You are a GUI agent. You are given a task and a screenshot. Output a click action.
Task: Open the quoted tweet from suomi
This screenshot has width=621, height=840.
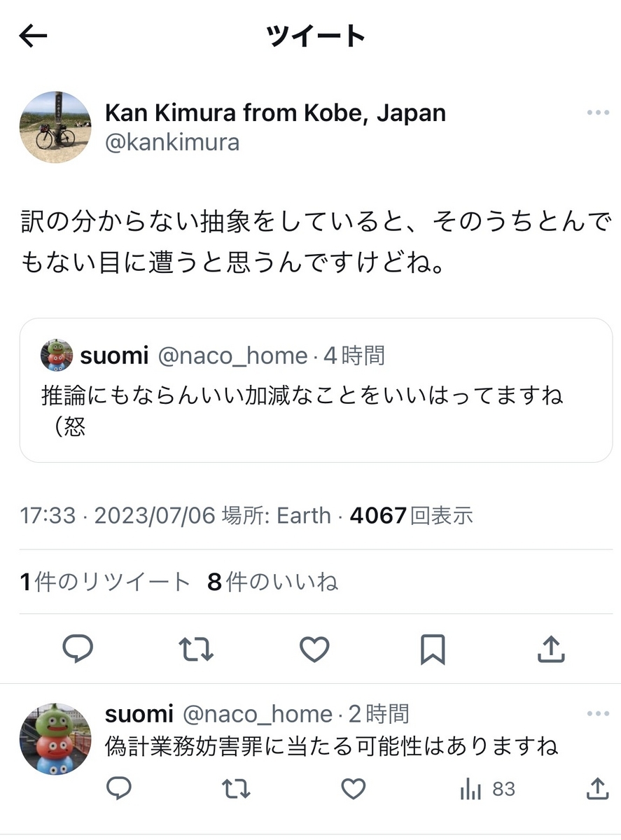tap(316, 390)
